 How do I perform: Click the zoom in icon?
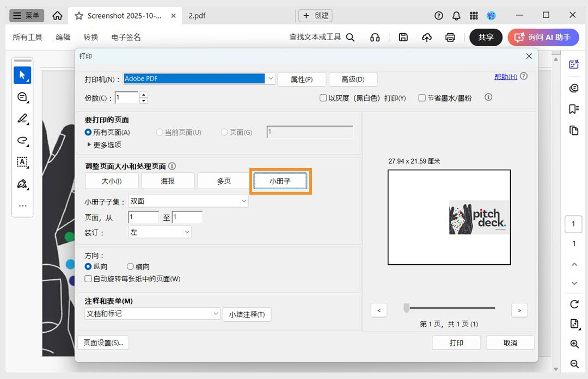pyautogui.click(x=573, y=344)
